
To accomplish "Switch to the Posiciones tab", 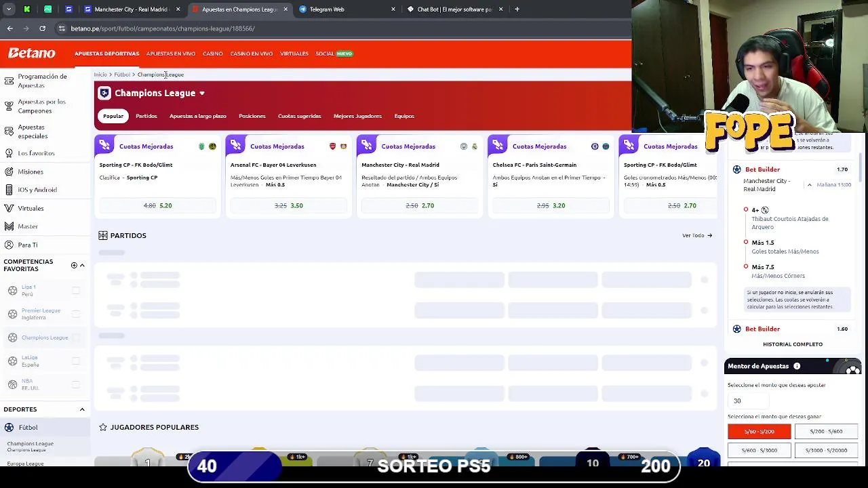I will (252, 116).
